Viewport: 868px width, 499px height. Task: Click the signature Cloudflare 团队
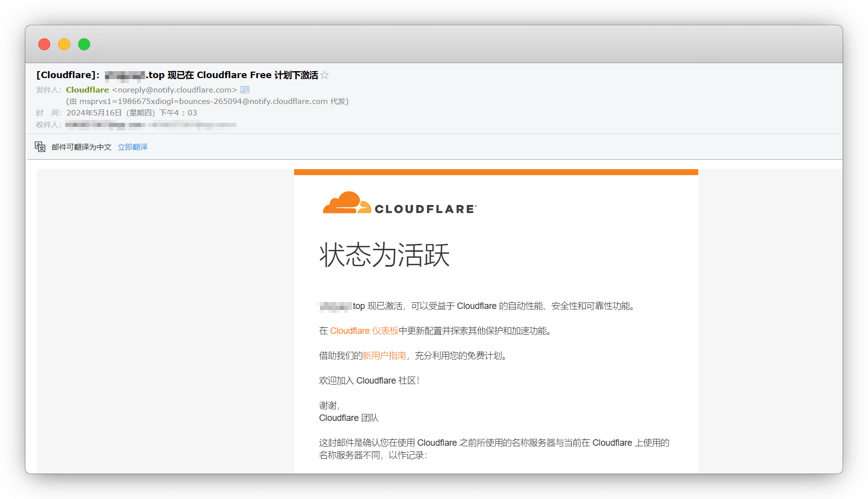tap(349, 418)
